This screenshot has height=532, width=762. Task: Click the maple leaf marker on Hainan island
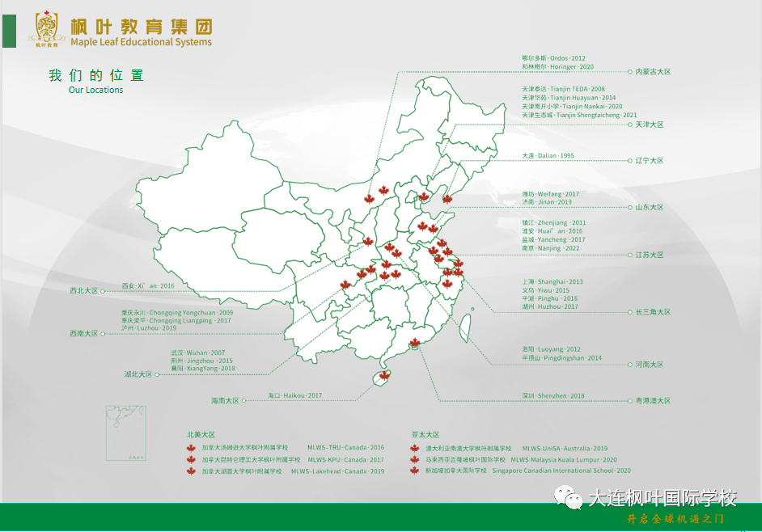pos(384,375)
